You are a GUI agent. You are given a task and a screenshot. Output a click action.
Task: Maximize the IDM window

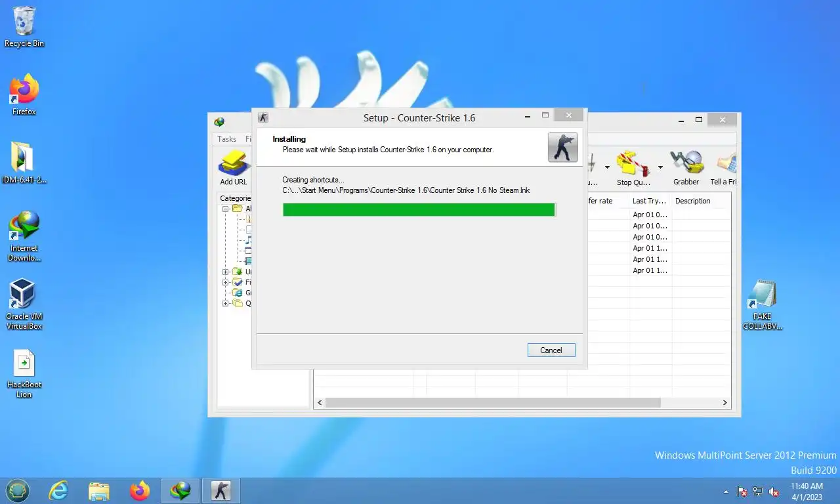pyautogui.click(x=699, y=120)
